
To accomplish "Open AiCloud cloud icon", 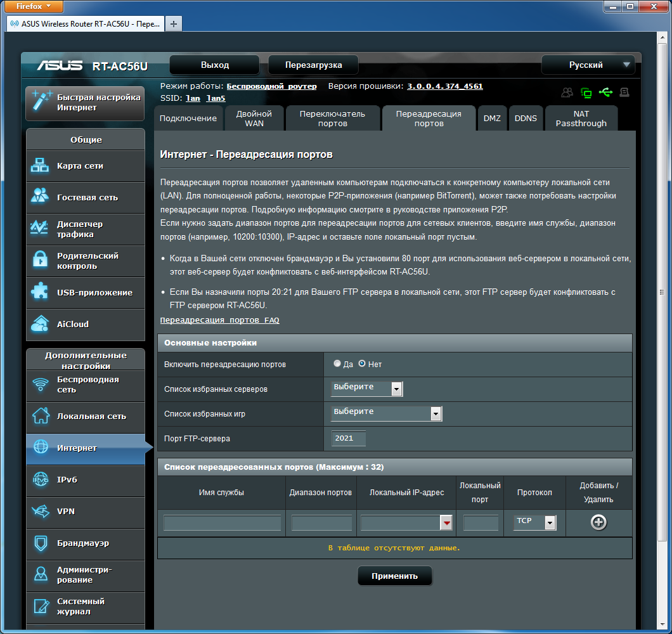I will 40,323.
